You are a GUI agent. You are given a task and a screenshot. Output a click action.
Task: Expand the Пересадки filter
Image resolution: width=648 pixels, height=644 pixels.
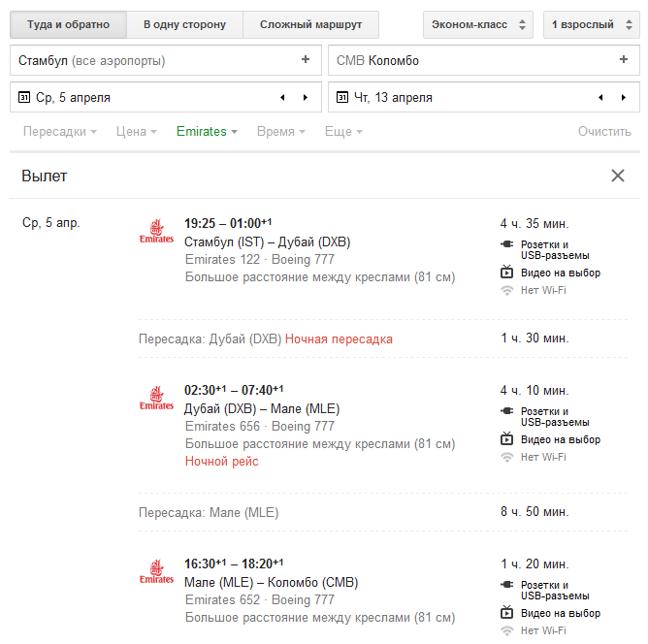(60, 132)
